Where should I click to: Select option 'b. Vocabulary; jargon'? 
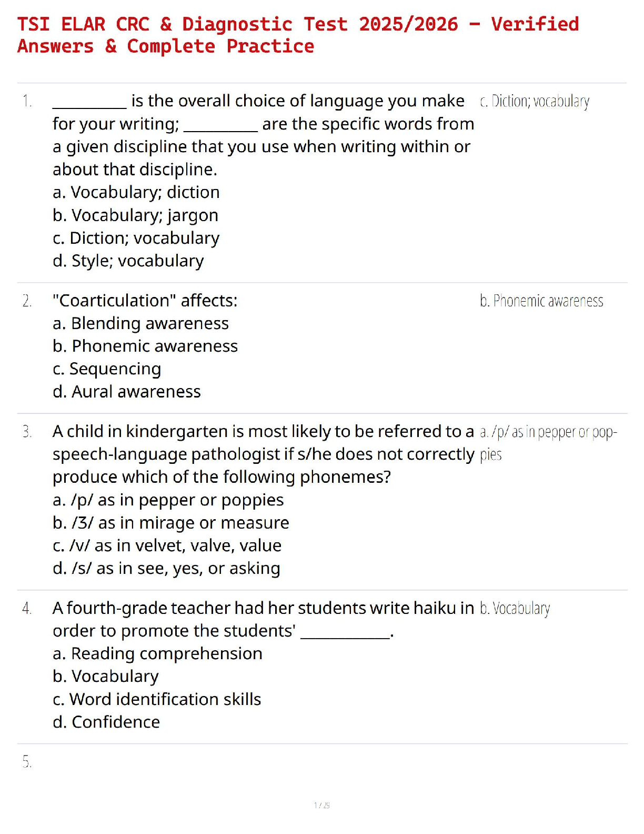tap(135, 215)
